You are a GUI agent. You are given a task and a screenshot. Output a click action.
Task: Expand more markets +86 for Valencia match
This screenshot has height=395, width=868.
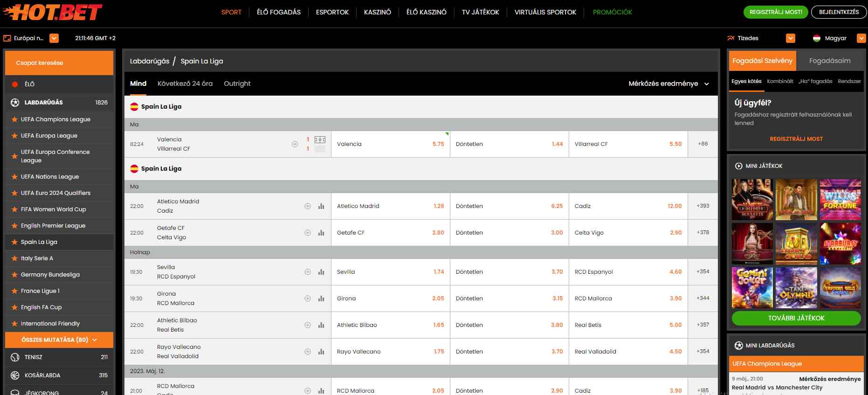point(703,144)
